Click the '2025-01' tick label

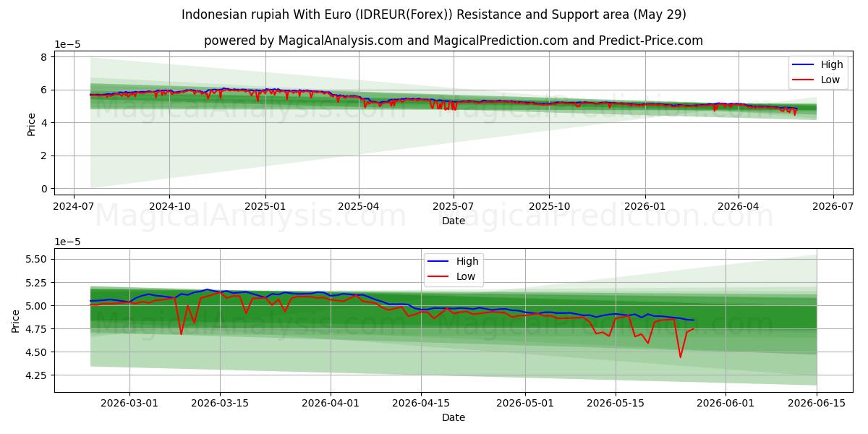pos(265,206)
